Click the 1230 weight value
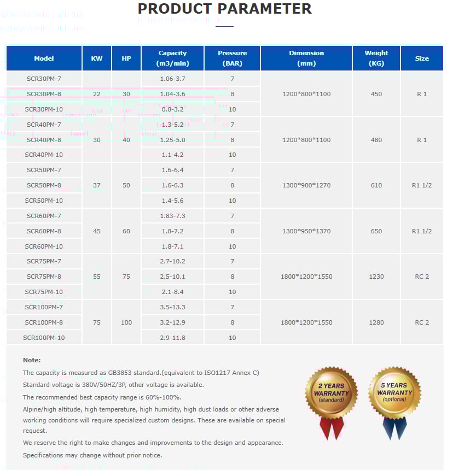 376,277
